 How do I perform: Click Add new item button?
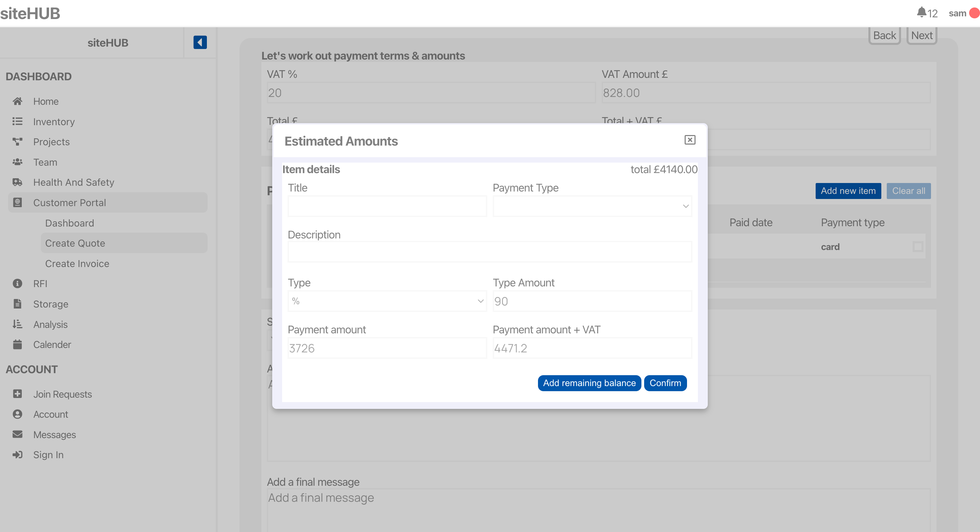point(848,190)
